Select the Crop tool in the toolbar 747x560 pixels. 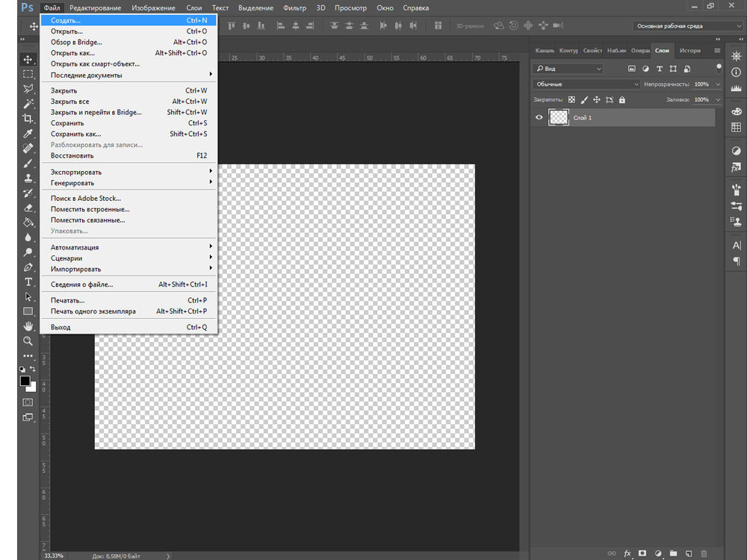coord(28,119)
